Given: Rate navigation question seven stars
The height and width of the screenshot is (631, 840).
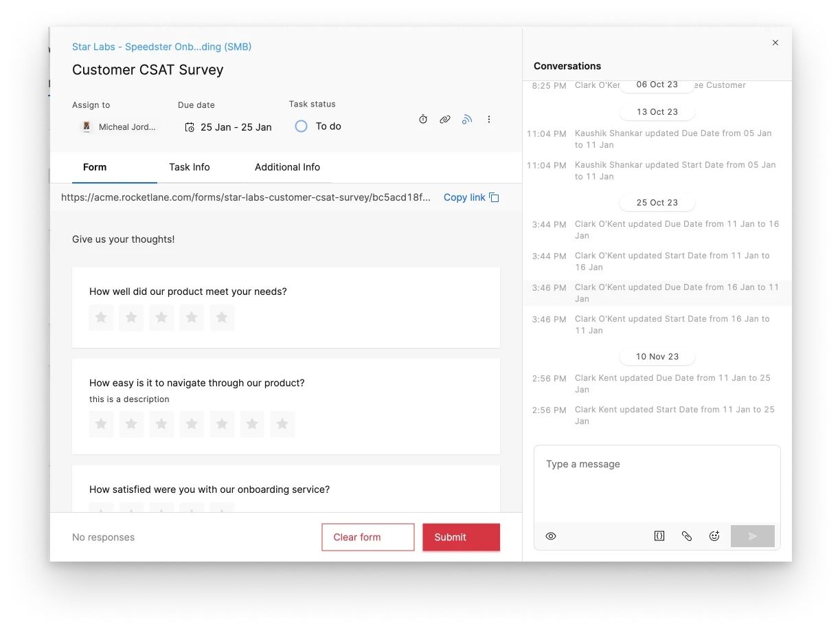Looking at the screenshot, I should (282, 424).
